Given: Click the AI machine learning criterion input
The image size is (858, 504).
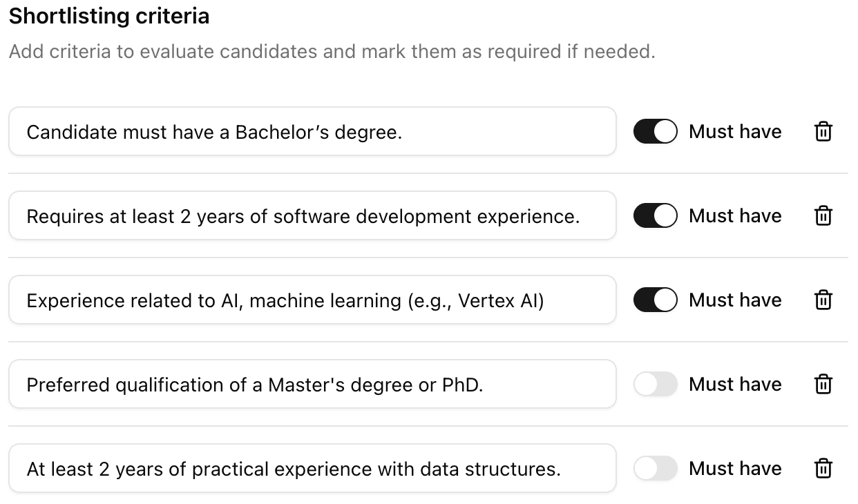Looking at the screenshot, I should (x=311, y=300).
